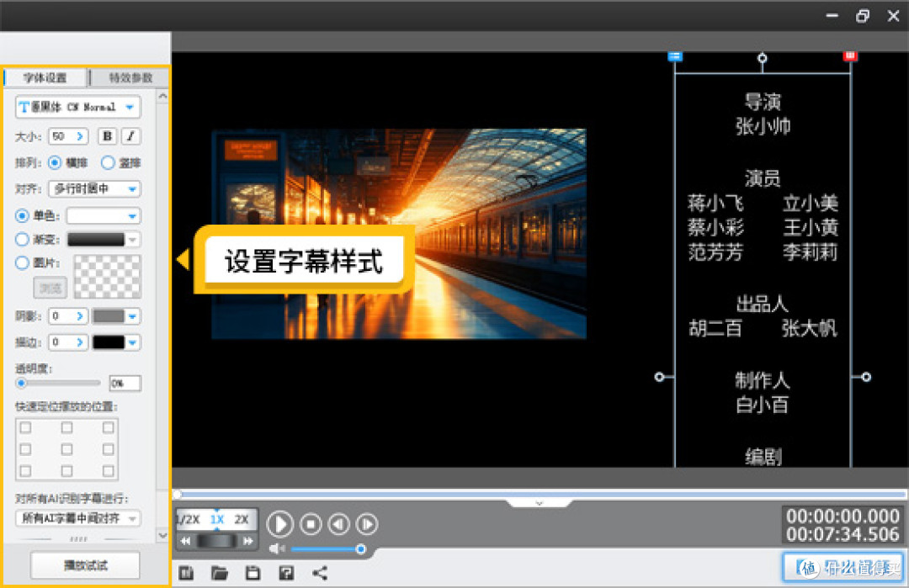Click the image fill preview thumbnail

107,276
